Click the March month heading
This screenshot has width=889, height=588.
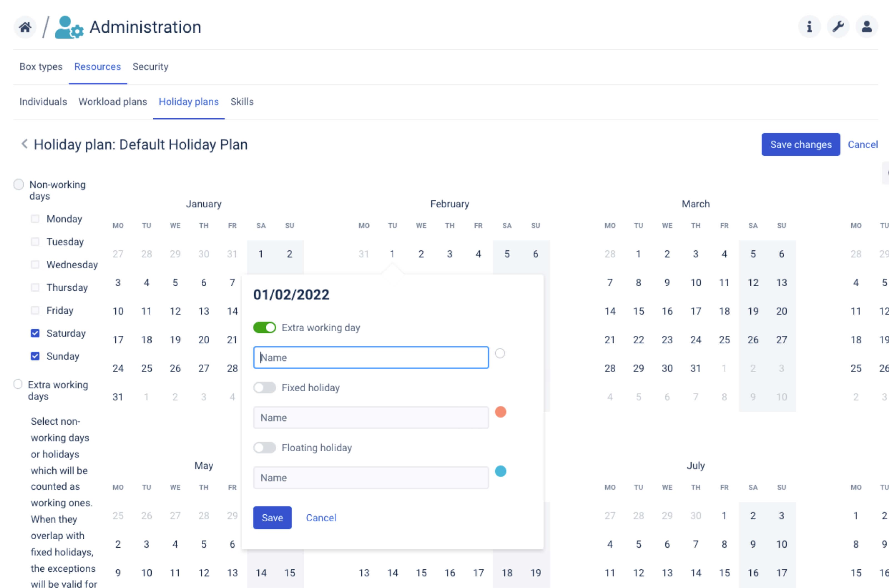(696, 204)
